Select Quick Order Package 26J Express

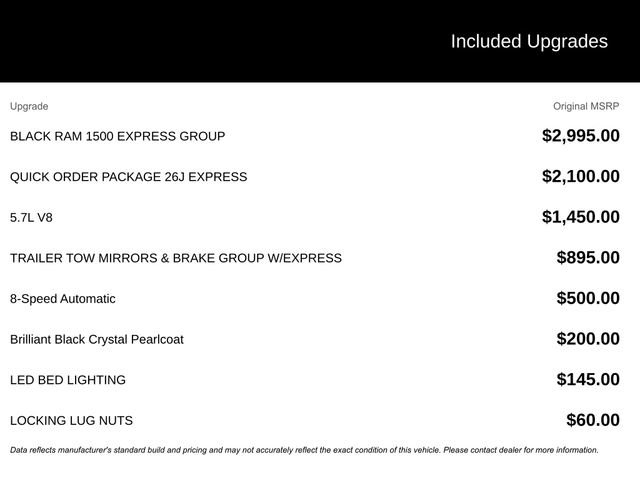pos(128,177)
